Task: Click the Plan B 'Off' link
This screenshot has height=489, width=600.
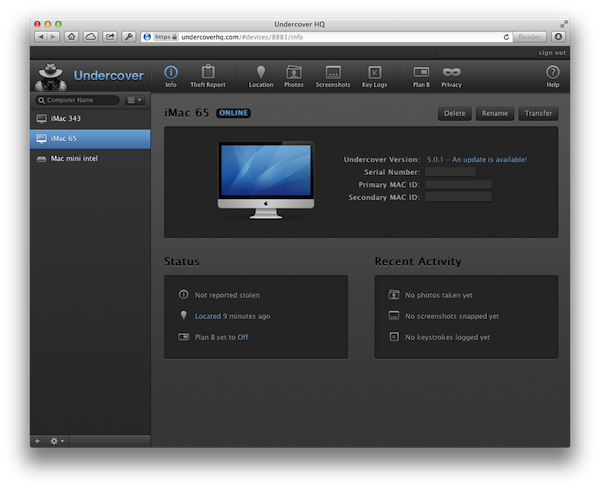Action: coord(243,337)
